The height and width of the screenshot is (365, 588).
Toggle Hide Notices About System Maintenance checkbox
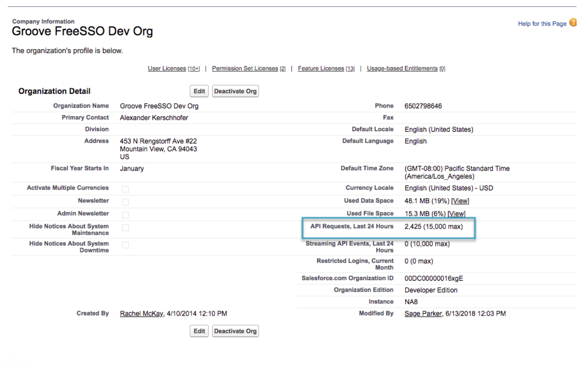tap(125, 228)
